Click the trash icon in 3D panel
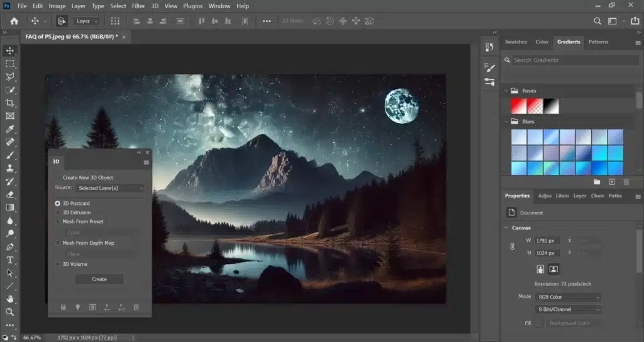 pyautogui.click(x=136, y=307)
